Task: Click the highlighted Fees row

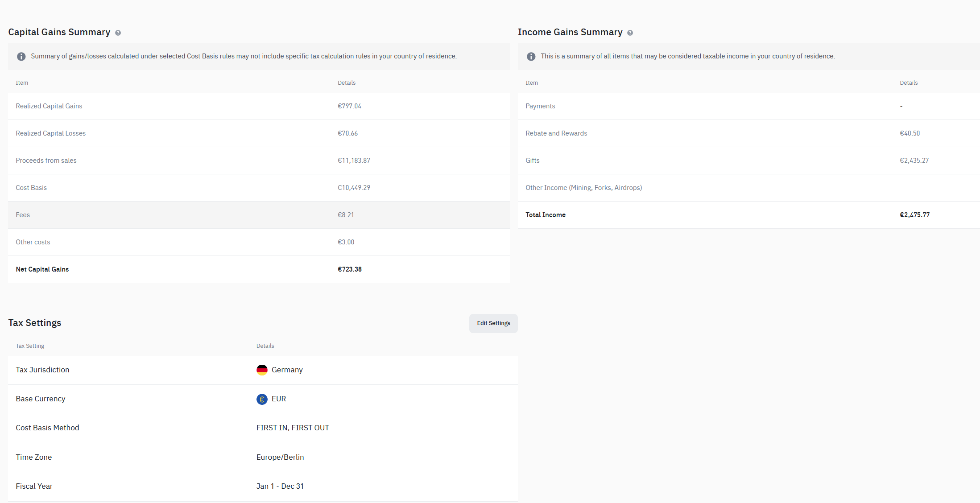Action: pyautogui.click(x=259, y=215)
